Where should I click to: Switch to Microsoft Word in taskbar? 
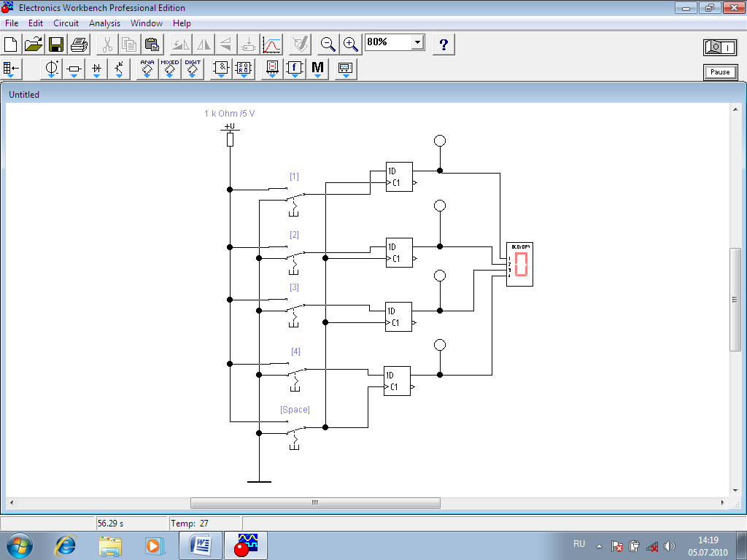[201, 545]
